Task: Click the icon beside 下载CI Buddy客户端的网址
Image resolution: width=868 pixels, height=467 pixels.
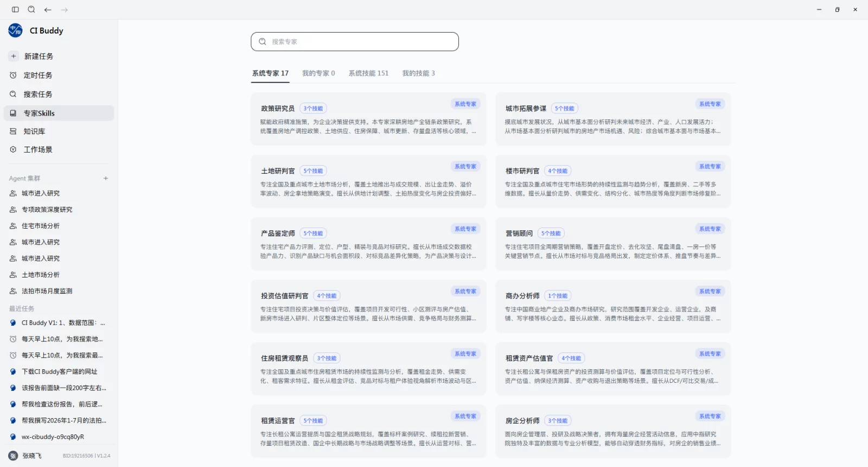Action: point(13,371)
